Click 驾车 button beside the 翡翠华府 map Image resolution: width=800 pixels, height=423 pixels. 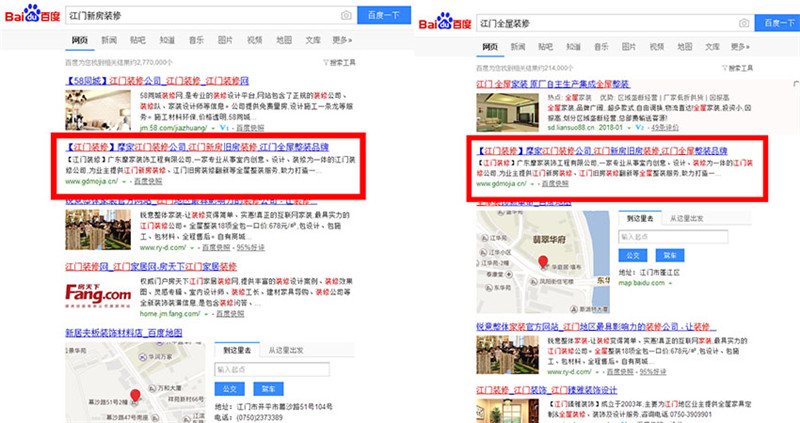tap(670, 255)
